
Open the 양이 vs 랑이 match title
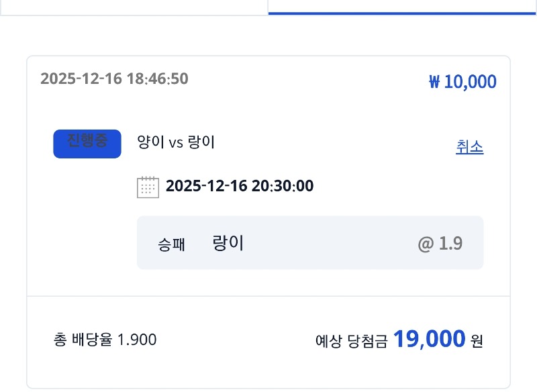(175, 142)
